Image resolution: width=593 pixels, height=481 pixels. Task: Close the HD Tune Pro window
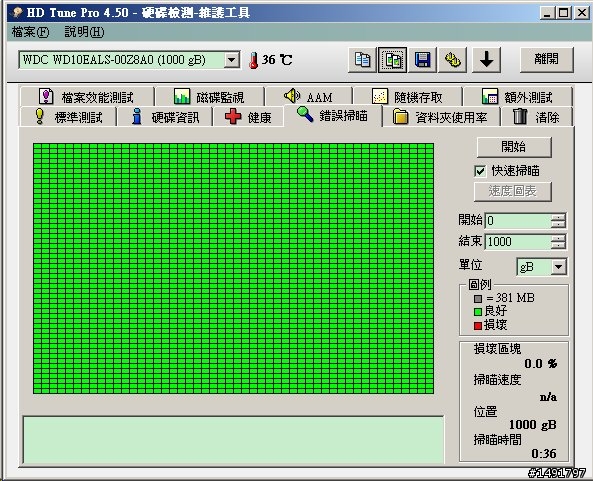coord(582,13)
